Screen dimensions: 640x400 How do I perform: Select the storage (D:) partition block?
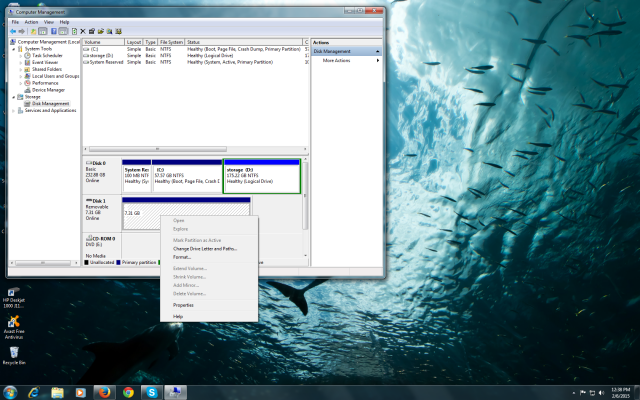point(262,175)
